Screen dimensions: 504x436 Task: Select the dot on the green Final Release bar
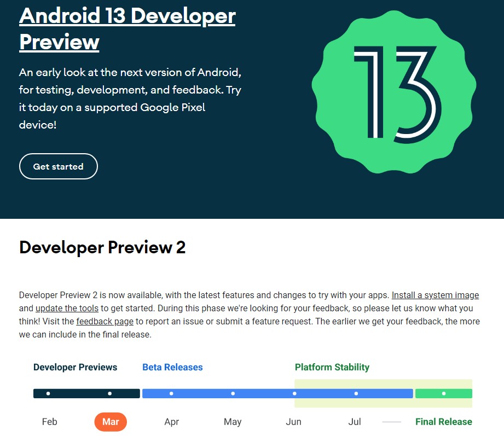click(444, 394)
